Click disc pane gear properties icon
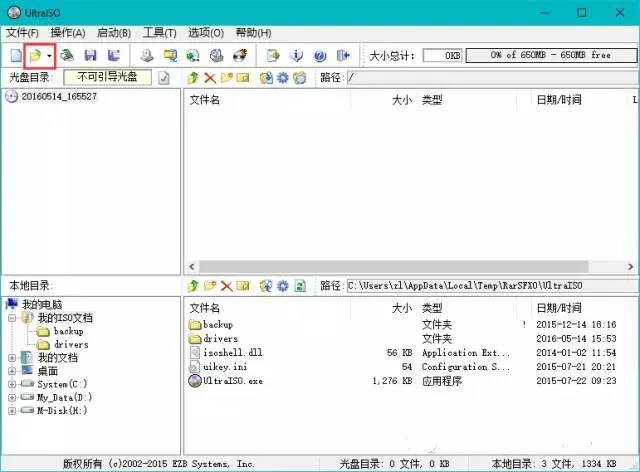This screenshot has width=640, height=472. (x=283, y=78)
